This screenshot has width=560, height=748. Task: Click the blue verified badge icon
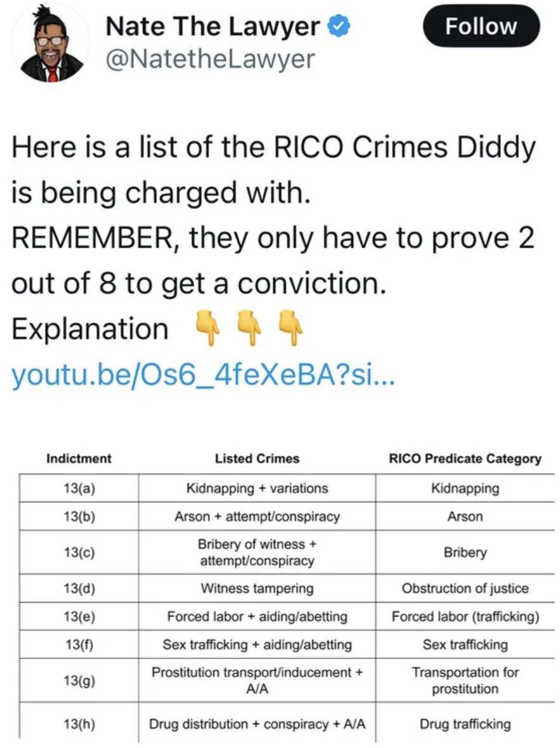pyautogui.click(x=339, y=25)
